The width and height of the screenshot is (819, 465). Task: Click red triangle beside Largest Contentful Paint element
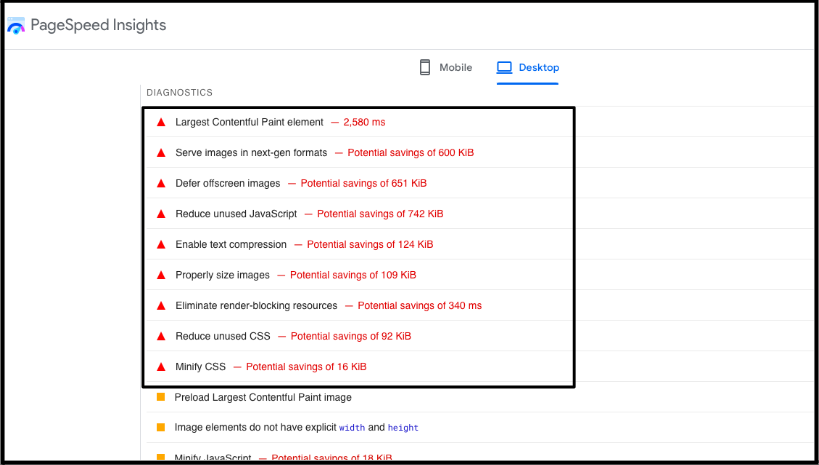(x=161, y=122)
